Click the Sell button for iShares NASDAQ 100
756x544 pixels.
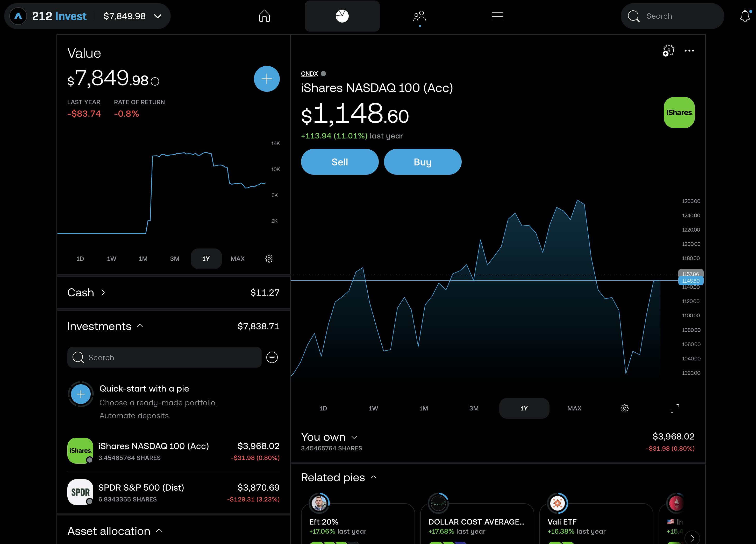point(339,162)
